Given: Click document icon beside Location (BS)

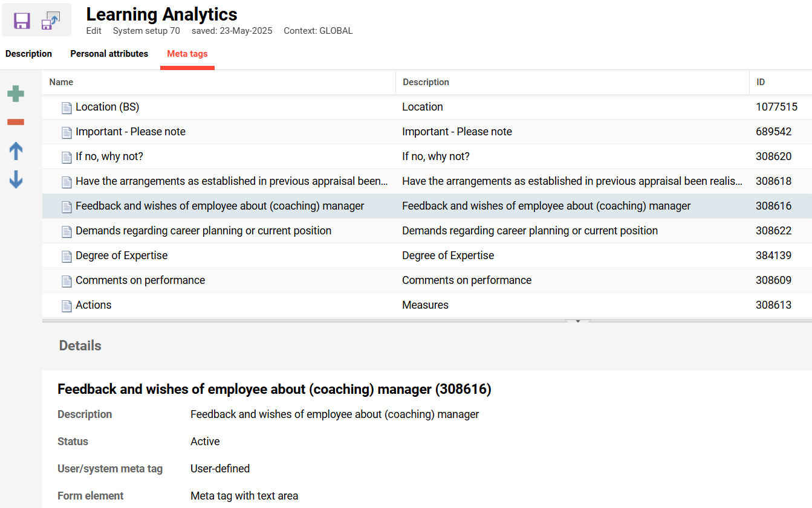Looking at the screenshot, I should (67, 108).
